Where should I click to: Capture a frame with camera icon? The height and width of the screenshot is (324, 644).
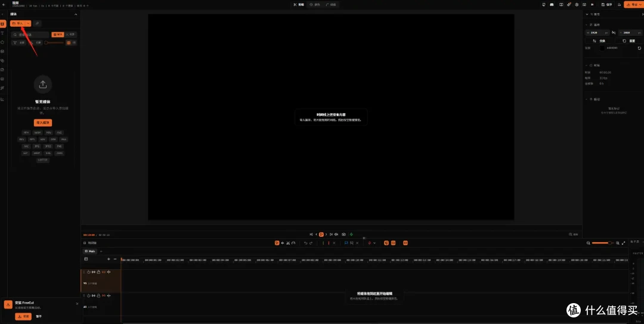[344, 234]
